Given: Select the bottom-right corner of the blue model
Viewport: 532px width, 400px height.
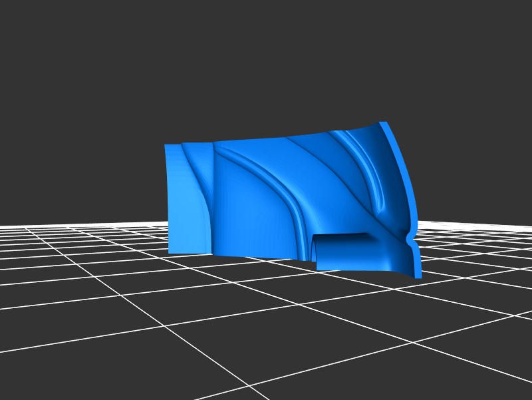Looking at the screenshot, I should click(x=418, y=276).
